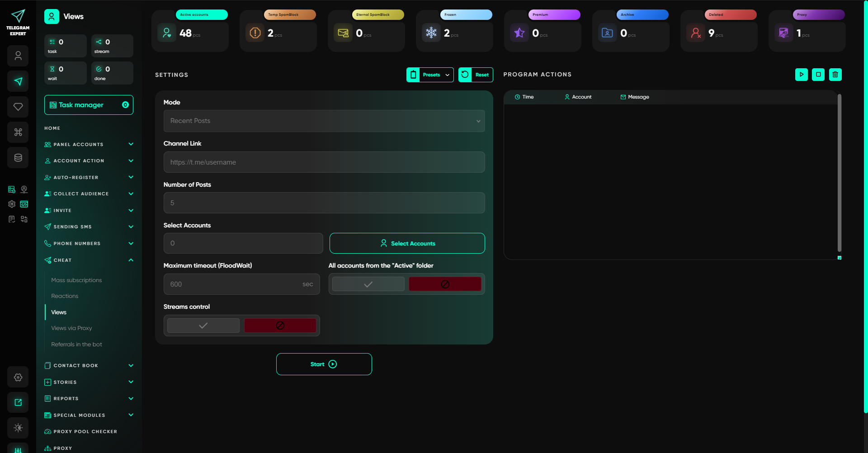The height and width of the screenshot is (453, 868).
Task: Open Views via Proxy from the sidebar
Action: point(71,328)
